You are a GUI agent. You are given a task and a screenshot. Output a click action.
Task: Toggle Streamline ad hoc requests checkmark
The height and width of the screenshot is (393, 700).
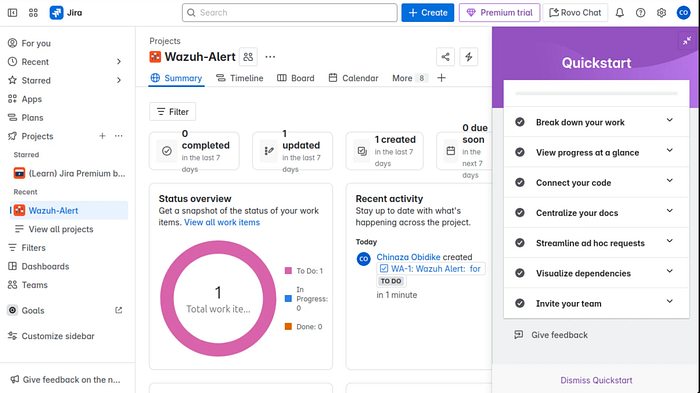coord(520,242)
